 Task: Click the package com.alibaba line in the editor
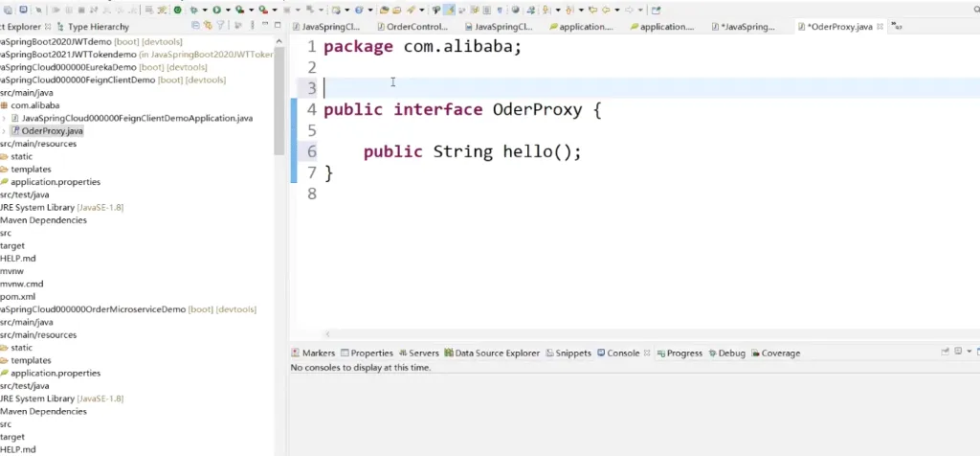[422, 47]
